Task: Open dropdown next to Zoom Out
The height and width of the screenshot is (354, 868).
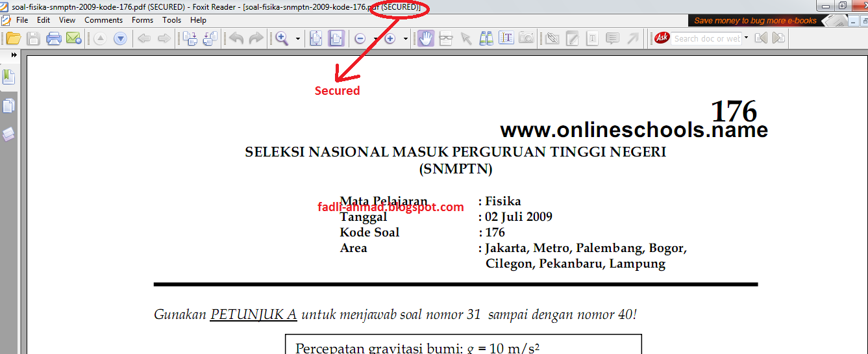Action: pos(375,39)
